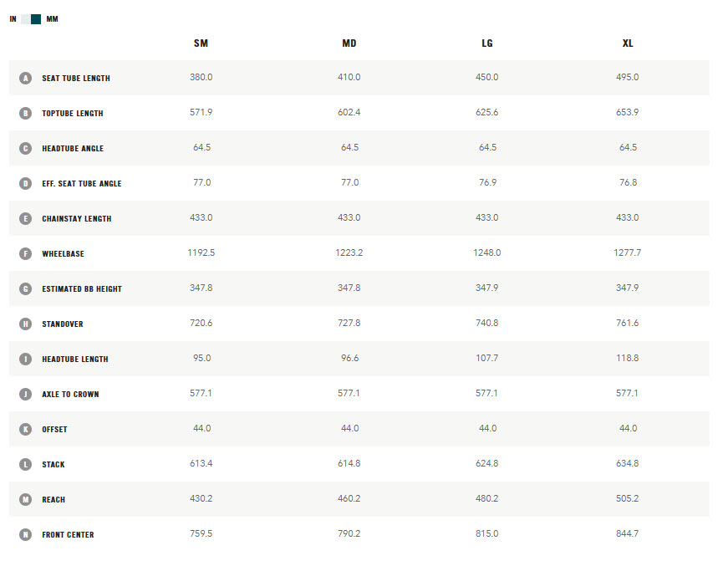Toggle the IN/MM unit switch
The width and height of the screenshot is (728, 561).
pyautogui.click(x=31, y=19)
